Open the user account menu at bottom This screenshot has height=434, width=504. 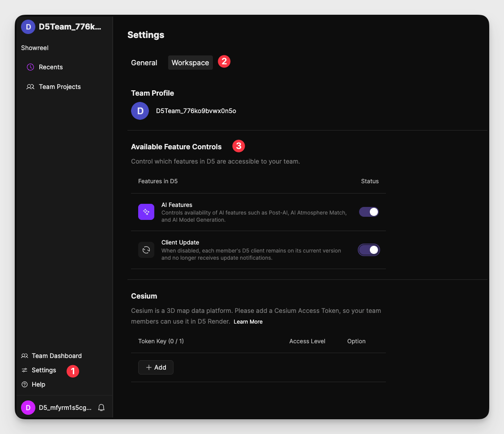58,408
